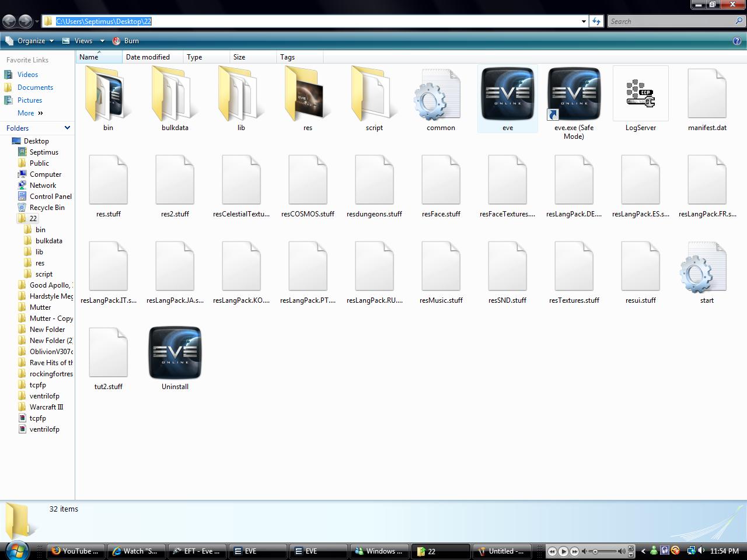
Task: Select the lib folder icon in file view
Action: 241,94
